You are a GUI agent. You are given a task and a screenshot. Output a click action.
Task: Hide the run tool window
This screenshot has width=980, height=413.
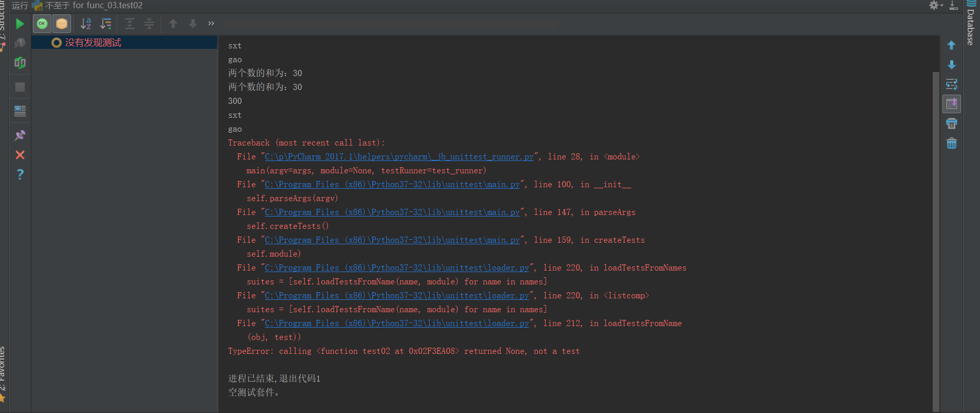pyautogui.click(x=953, y=5)
